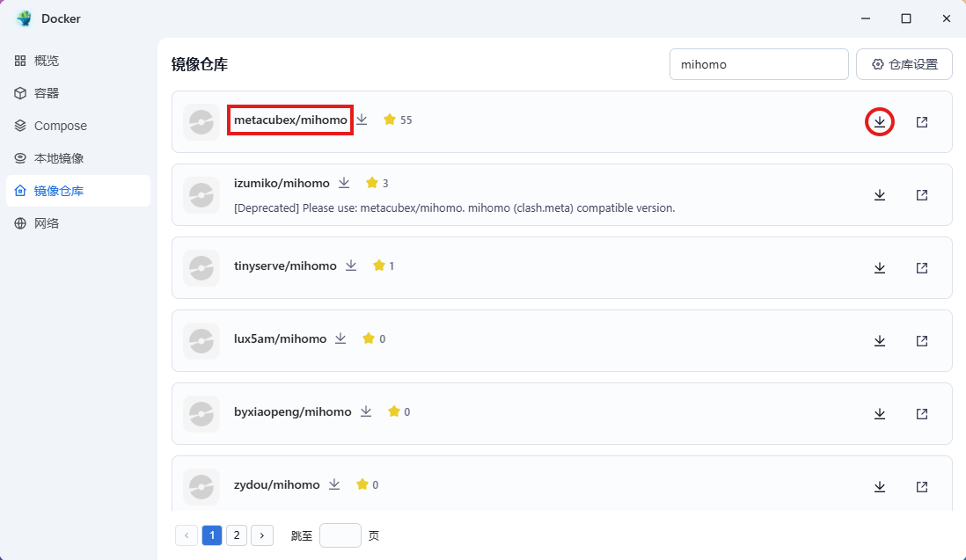Select the zydou/mihomo repository name
The height and width of the screenshot is (560, 966).
276,484
